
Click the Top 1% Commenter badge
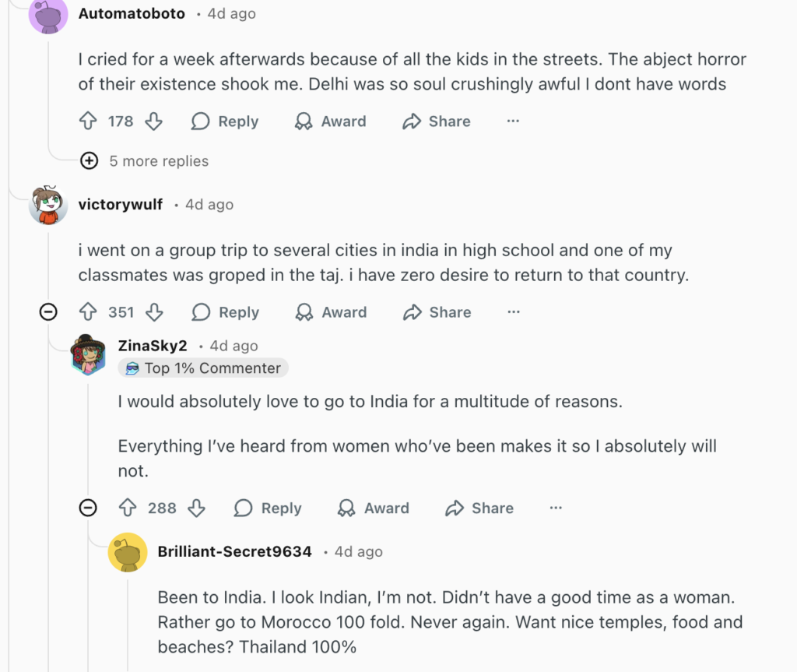pyautogui.click(x=203, y=368)
